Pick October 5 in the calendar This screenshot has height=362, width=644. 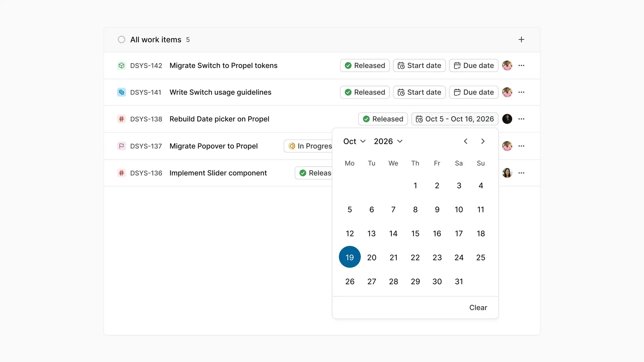[x=350, y=209]
